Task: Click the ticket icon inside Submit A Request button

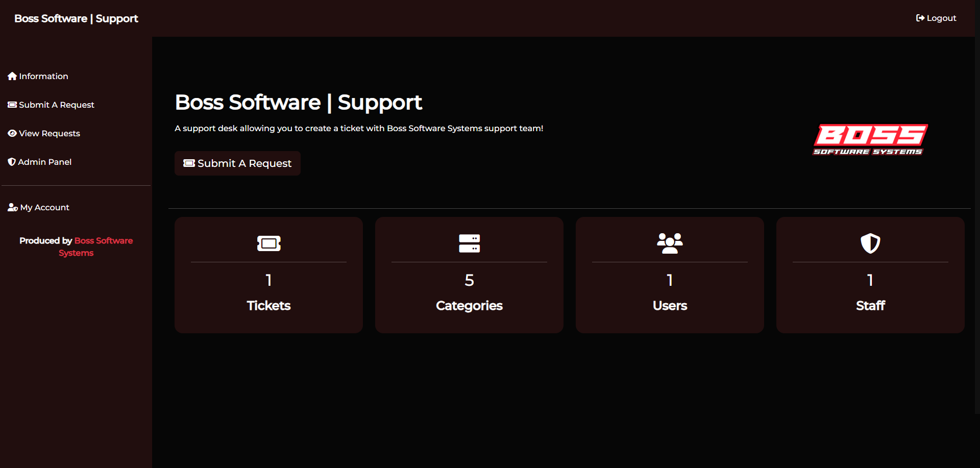Action: click(x=189, y=163)
